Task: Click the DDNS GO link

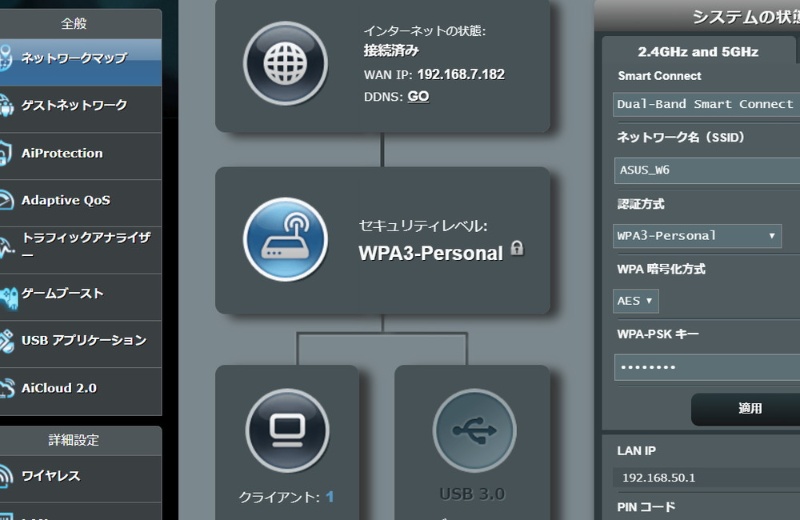Action: click(418, 97)
